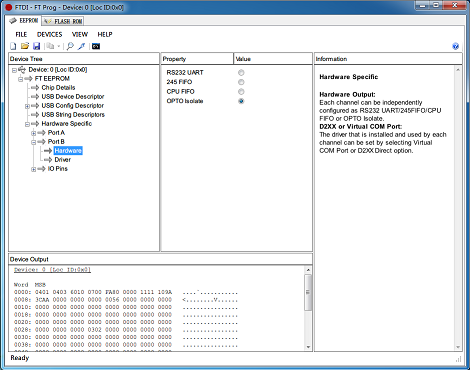Click the copy pages toolbar icon
This screenshot has height=370, width=470.
coord(50,46)
